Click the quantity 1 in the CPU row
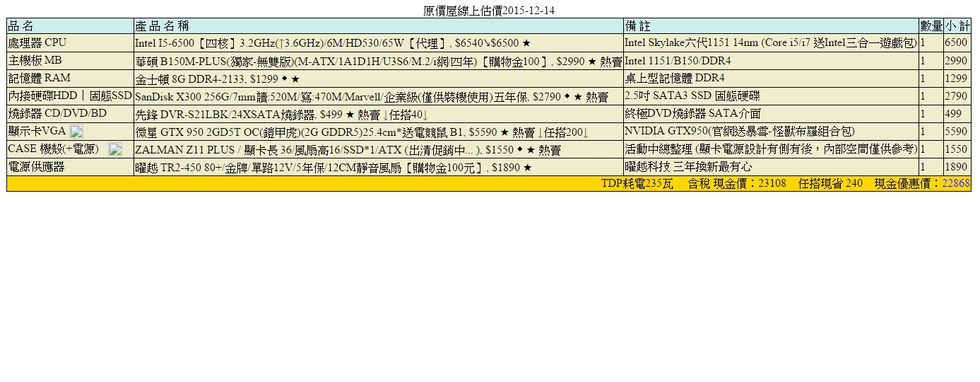980x382 pixels. click(x=923, y=43)
